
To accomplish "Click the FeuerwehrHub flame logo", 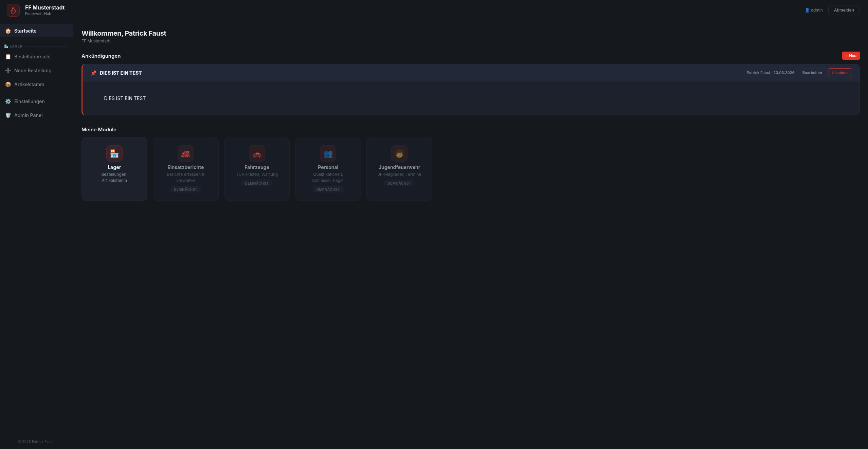I will coord(13,10).
